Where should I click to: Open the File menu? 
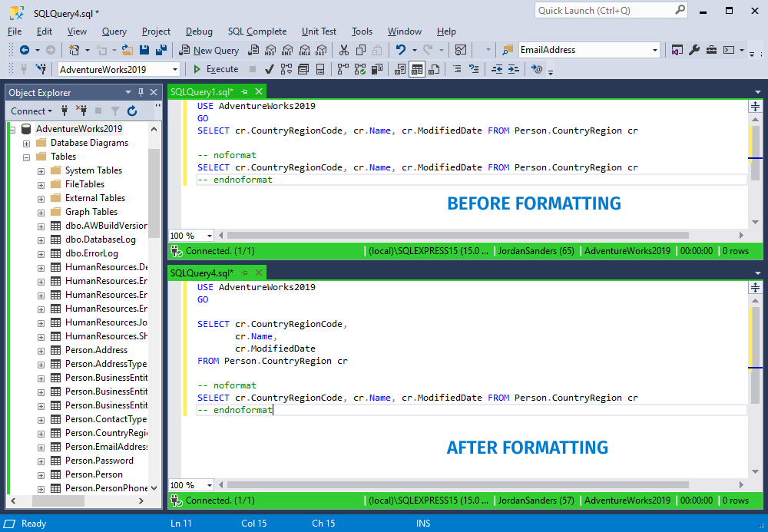pyautogui.click(x=15, y=31)
